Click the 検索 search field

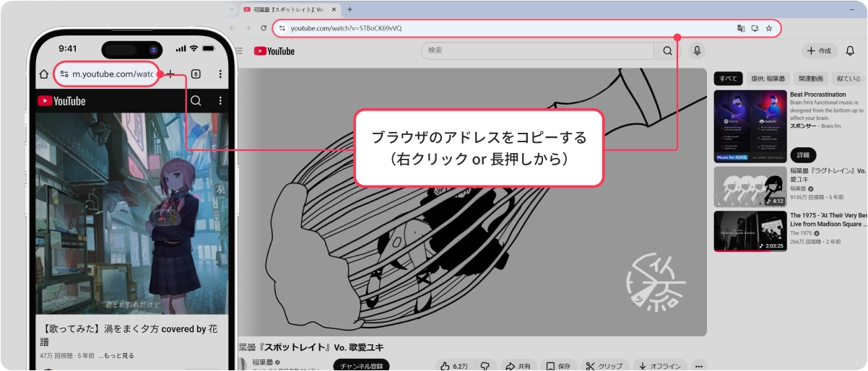537,51
